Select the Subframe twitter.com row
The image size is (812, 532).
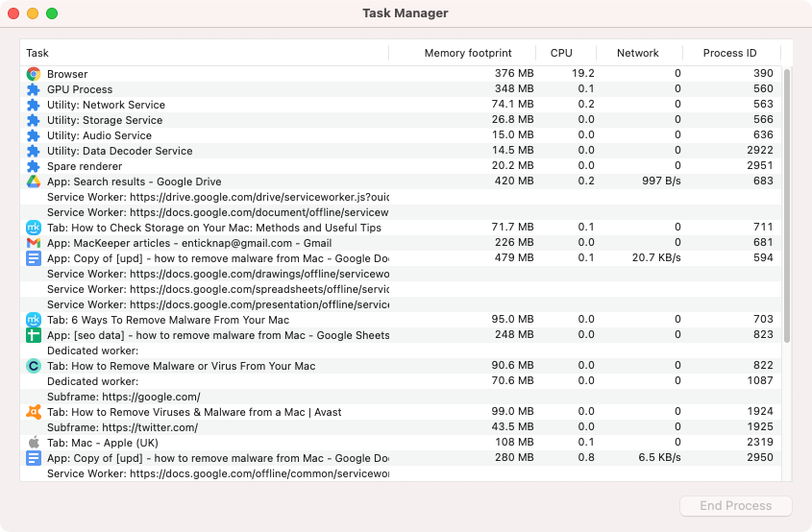tap(401, 427)
